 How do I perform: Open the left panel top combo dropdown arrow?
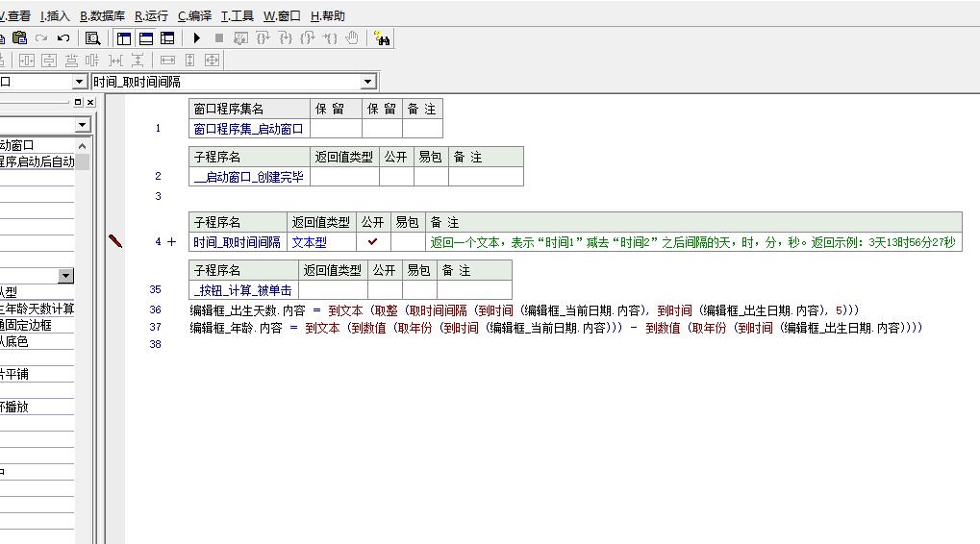point(83,126)
